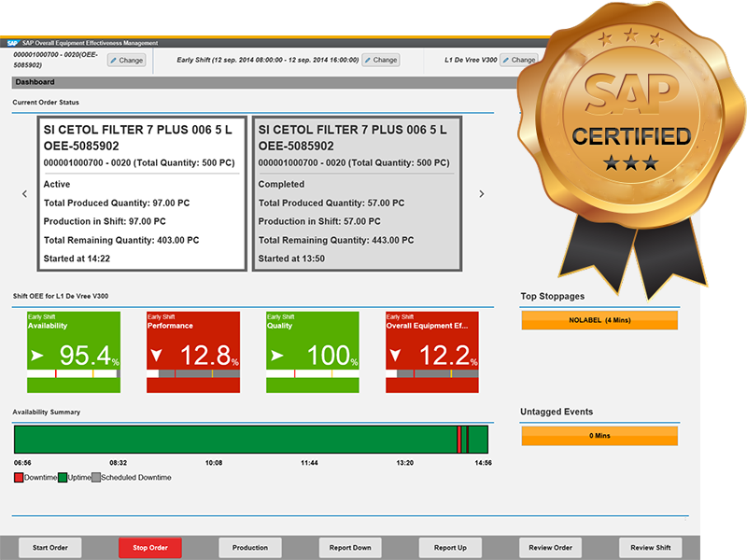Open the NOLABEL stoppage under Top Stoppages

[600, 320]
